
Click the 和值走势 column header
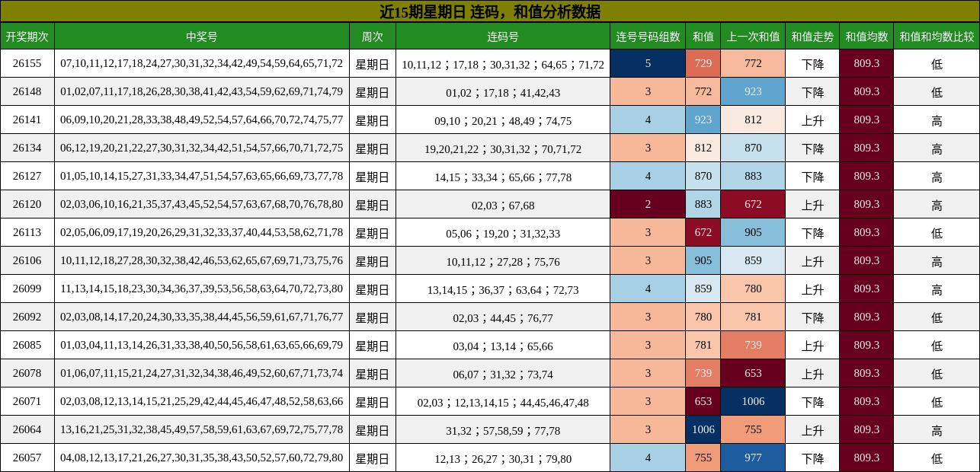(x=812, y=36)
